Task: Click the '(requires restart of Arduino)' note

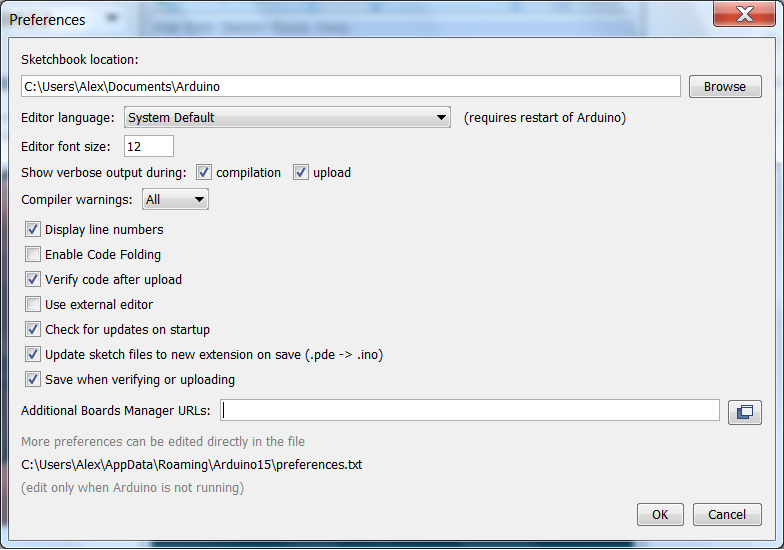Action: tap(544, 118)
